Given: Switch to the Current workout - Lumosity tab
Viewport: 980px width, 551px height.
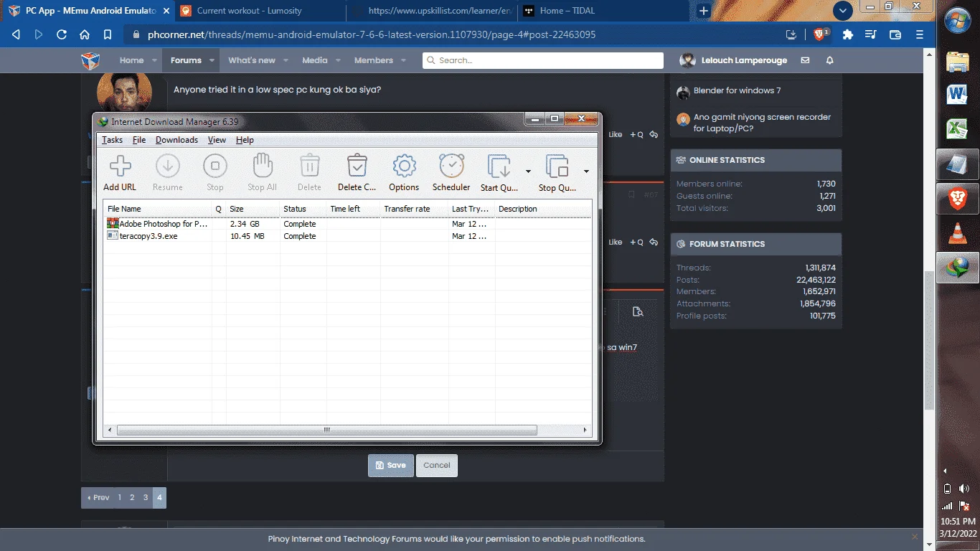Looking at the screenshot, I should coord(249,11).
